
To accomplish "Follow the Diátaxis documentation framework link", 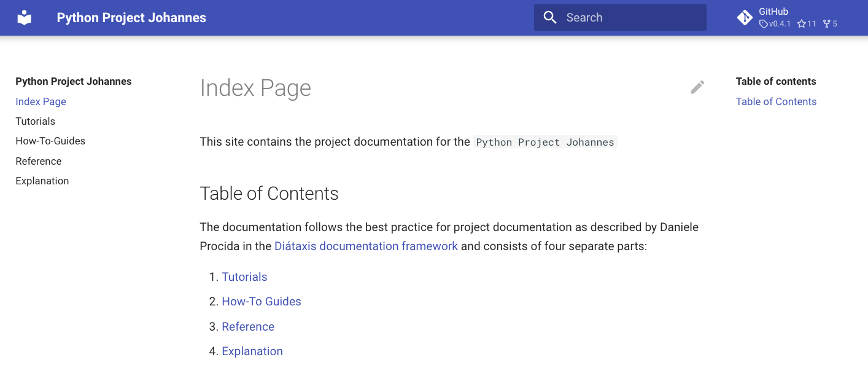I will click(366, 246).
